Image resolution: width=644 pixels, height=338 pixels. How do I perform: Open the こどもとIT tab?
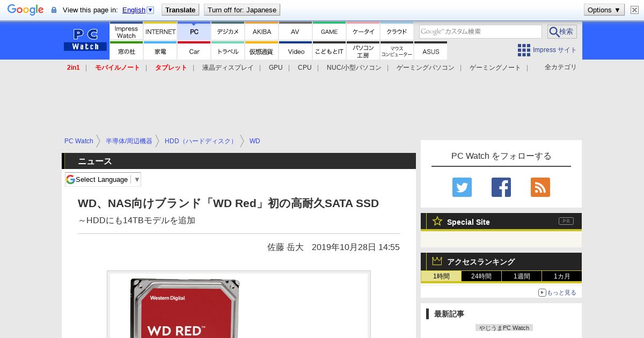(x=330, y=51)
